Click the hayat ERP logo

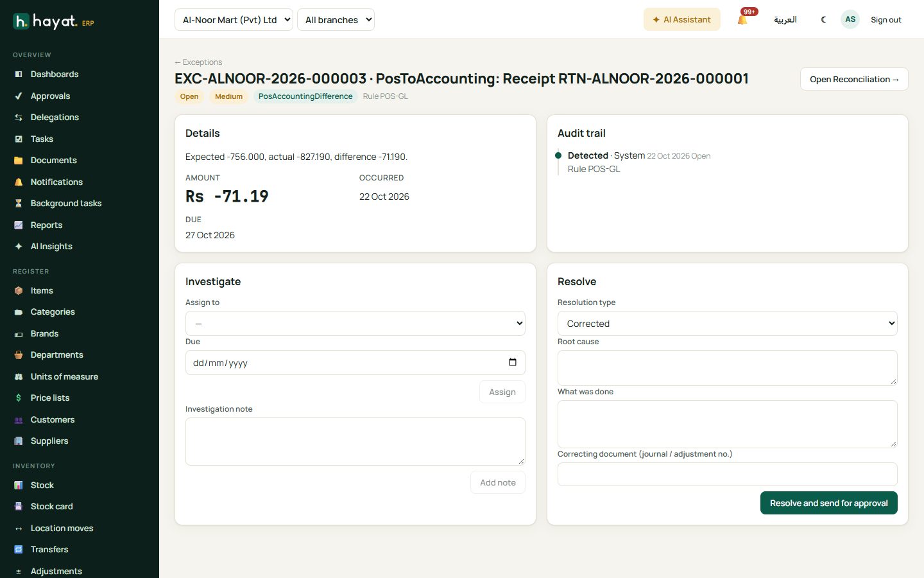(53, 22)
